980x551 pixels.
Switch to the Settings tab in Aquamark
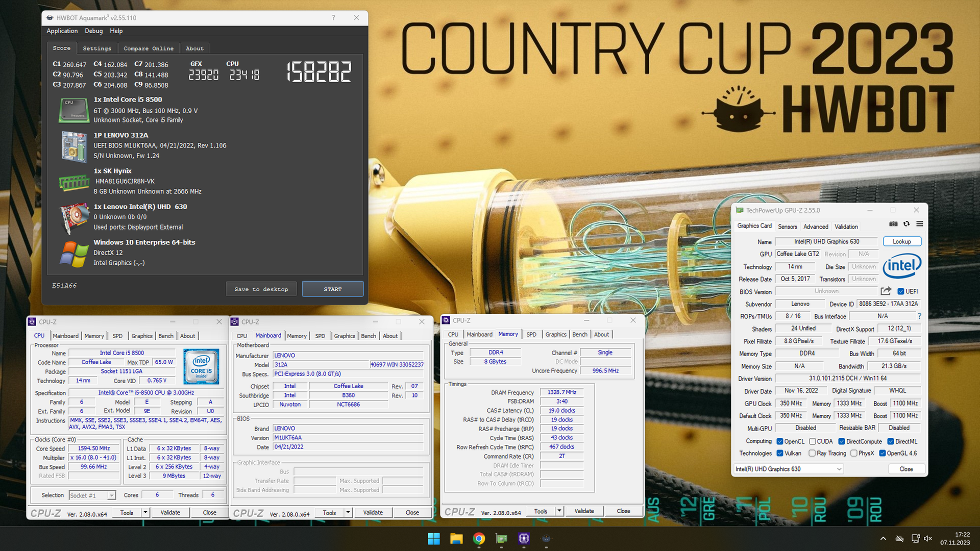[x=97, y=48]
